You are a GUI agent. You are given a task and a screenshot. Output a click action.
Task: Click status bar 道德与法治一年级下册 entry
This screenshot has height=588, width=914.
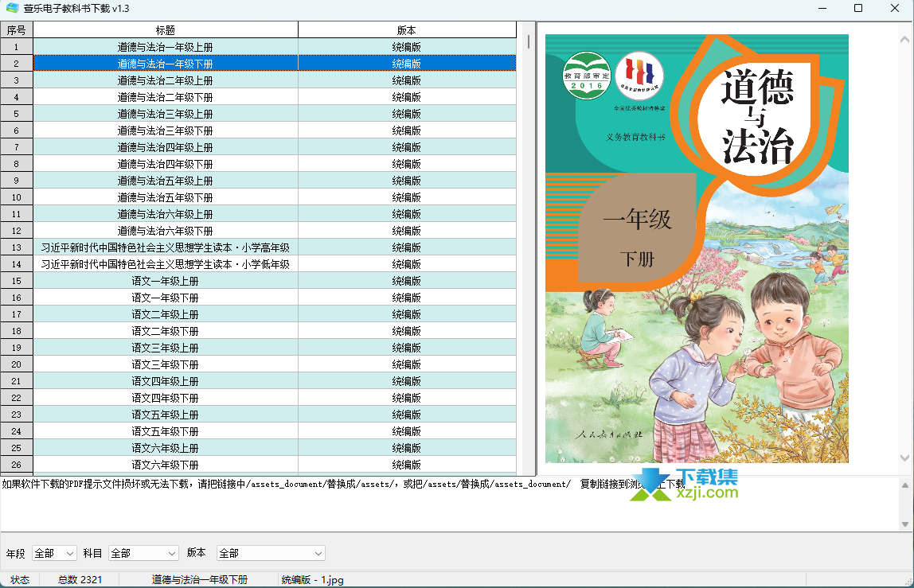[199, 580]
